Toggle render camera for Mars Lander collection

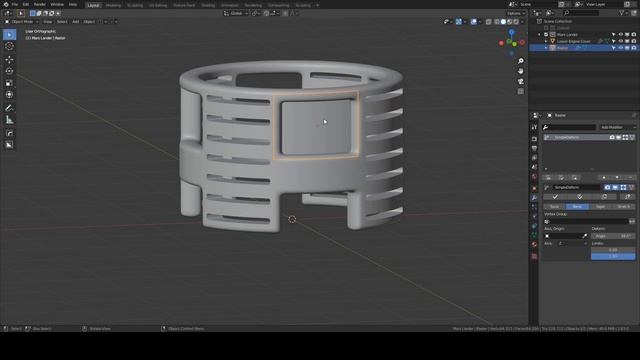click(x=633, y=35)
